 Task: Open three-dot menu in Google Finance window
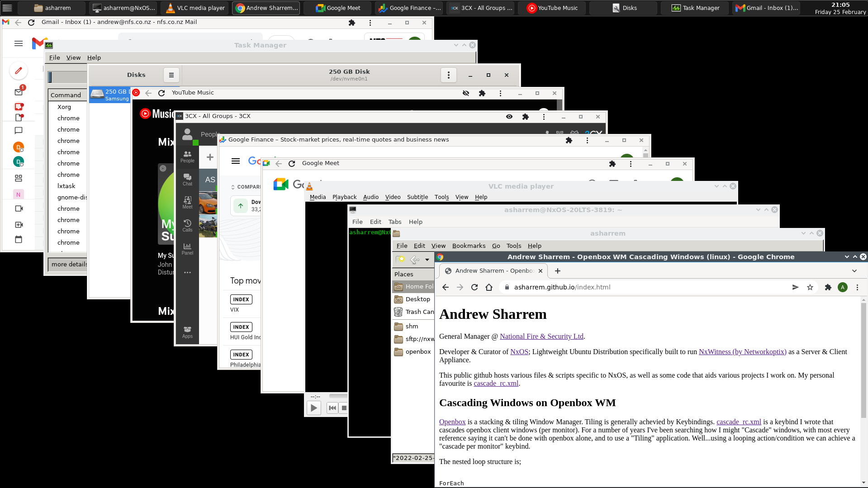tap(587, 140)
